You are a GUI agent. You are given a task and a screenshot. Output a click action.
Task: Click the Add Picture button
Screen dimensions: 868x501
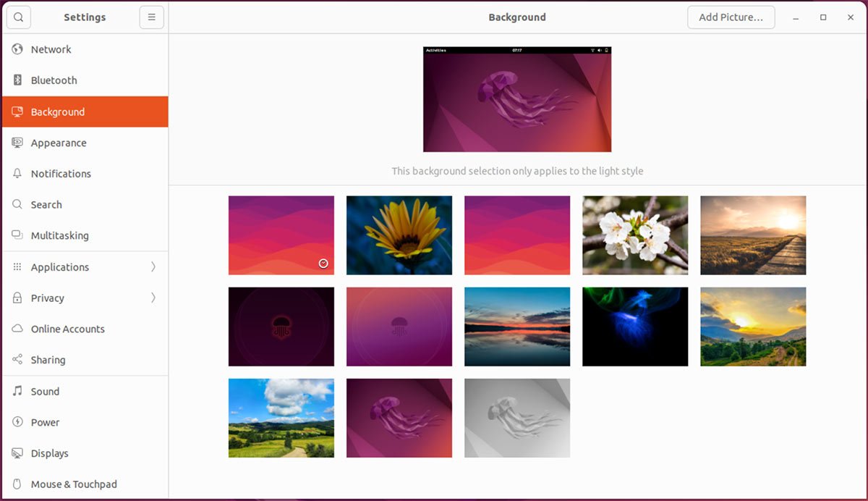[731, 17]
